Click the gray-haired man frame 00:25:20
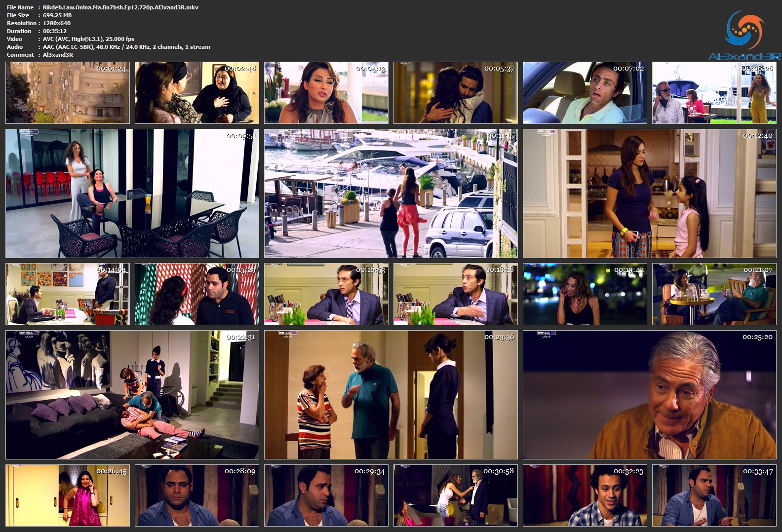This screenshot has height=532, width=782. tap(650, 395)
